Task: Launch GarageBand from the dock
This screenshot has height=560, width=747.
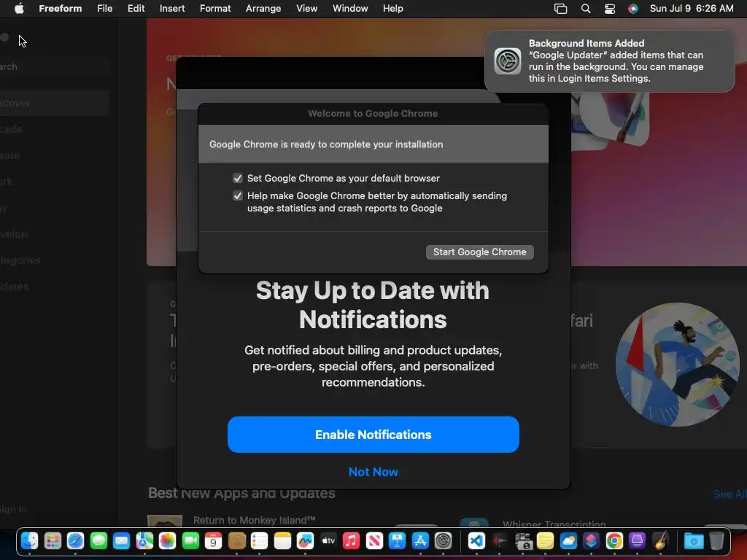Action: (x=660, y=541)
